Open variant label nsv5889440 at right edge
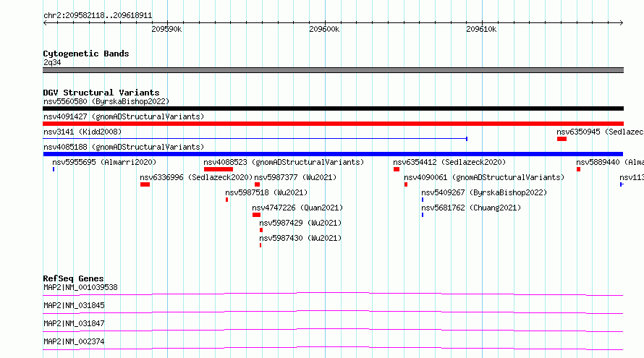The height and width of the screenshot is (358, 644). (x=610, y=162)
